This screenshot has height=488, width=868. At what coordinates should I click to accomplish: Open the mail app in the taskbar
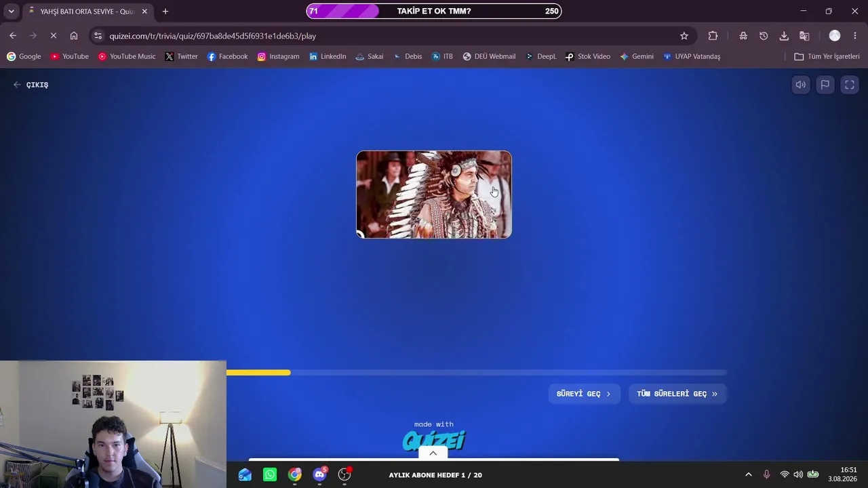[x=245, y=475]
